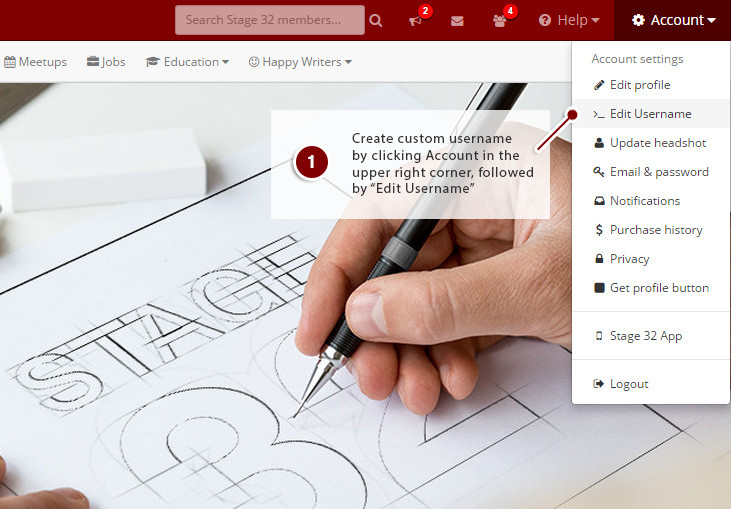Click the terminal icon beside Edit Username
The height and width of the screenshot is (509, 731).
click(599, 114)
